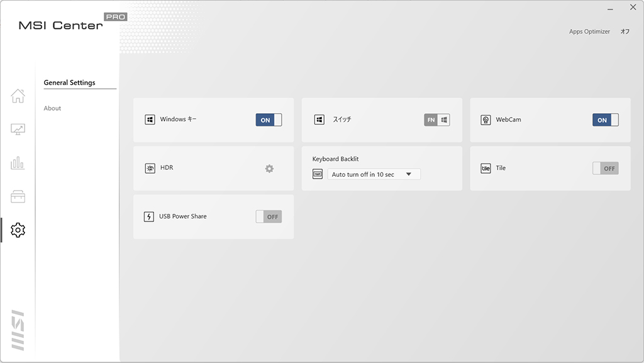The width and height of the screenshot is (644, 363).
Task: Click the Apps Optimizer label
Action: click(589, 31)
